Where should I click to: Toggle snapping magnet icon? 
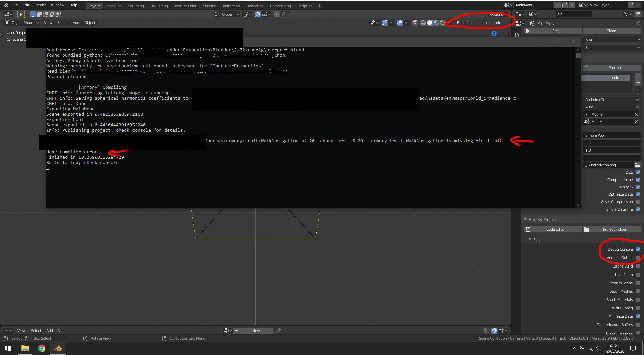[257, 14]
